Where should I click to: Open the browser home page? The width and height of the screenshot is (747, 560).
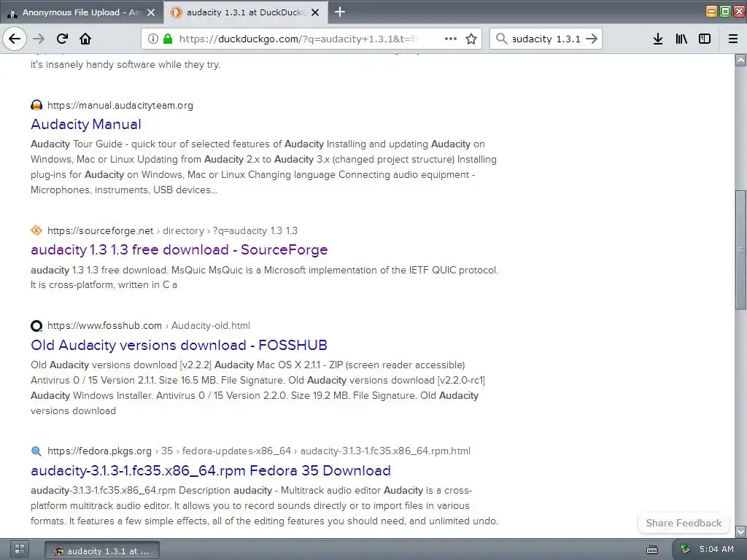[85, 39]
